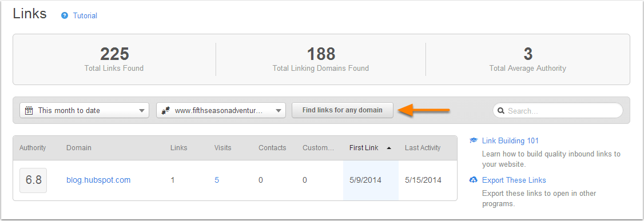Click the Visits count 5 link
The height and width of the screenshot is (221, 644).
(x=217, y=180)
